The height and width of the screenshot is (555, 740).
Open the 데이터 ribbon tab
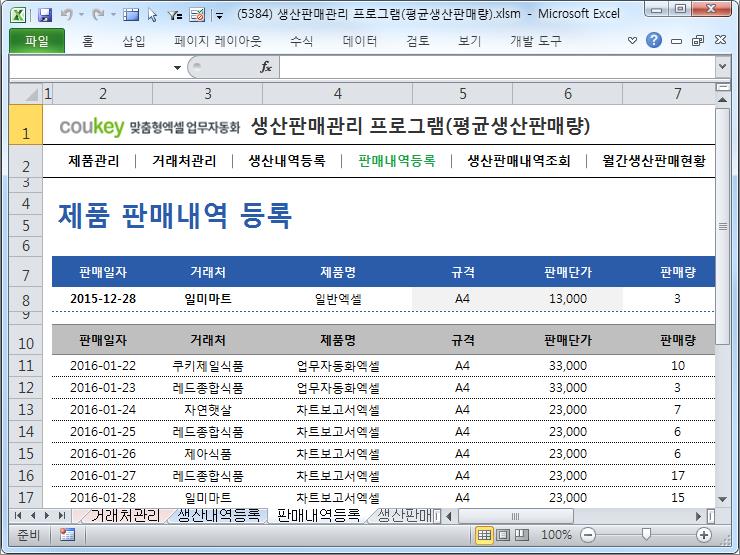tap(360, 42)
